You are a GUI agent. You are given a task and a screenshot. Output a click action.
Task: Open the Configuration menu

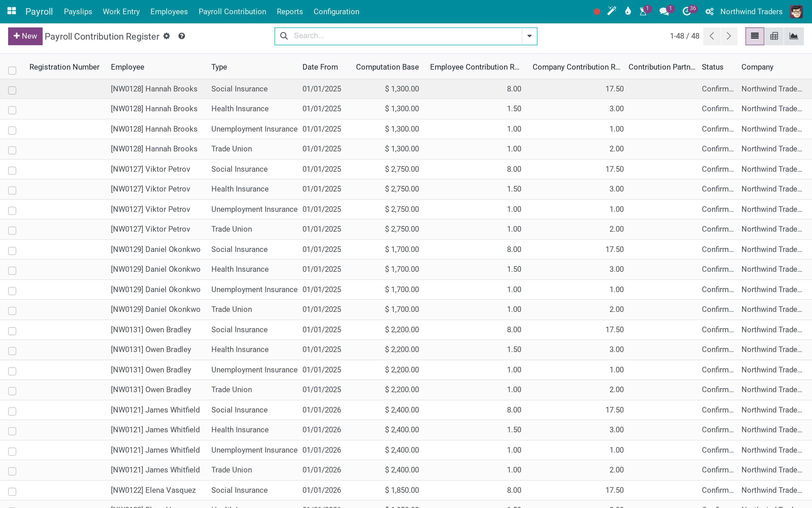336,11
